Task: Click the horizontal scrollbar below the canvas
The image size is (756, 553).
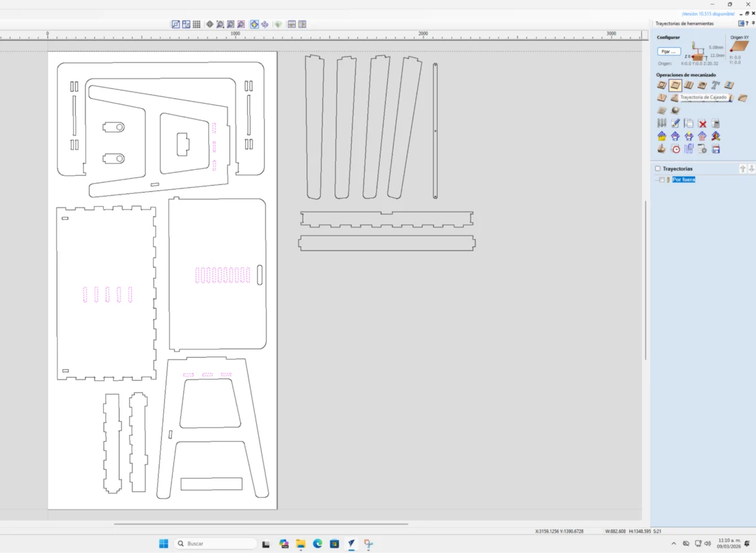Action: (x=261, y=524)
